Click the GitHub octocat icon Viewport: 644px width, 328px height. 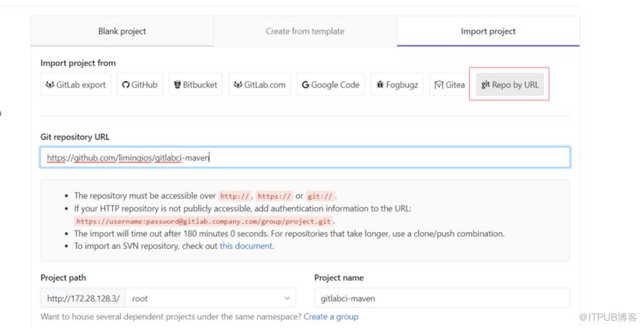click(x=126, y=85)
